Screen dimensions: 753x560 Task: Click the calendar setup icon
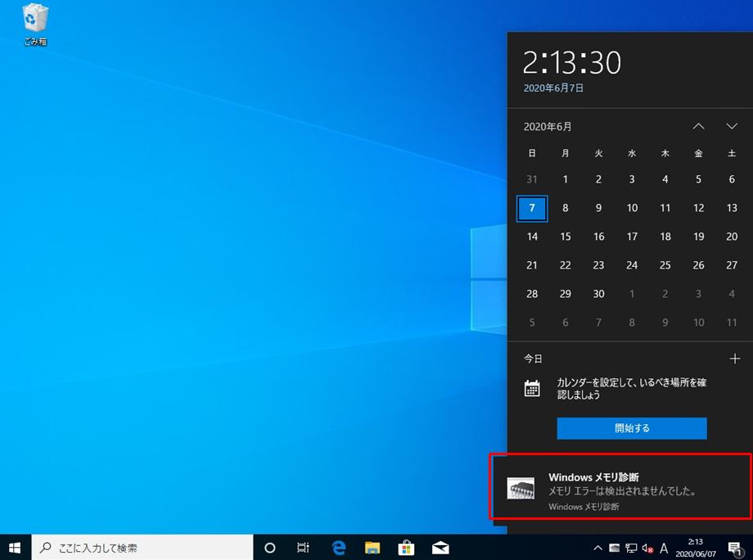pos(532,389)
